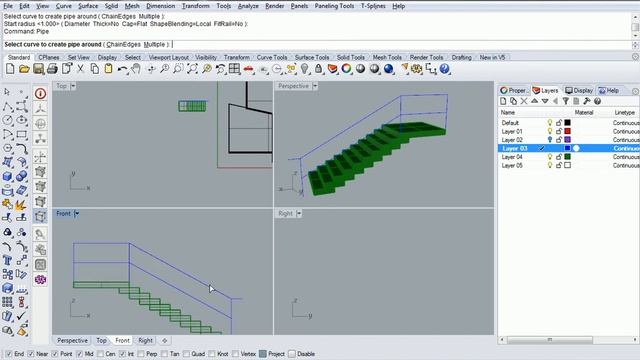The height and width of the screenshot is (360, 640).
Task: Click the Multiple command option
Action: (x=154, y=44)
